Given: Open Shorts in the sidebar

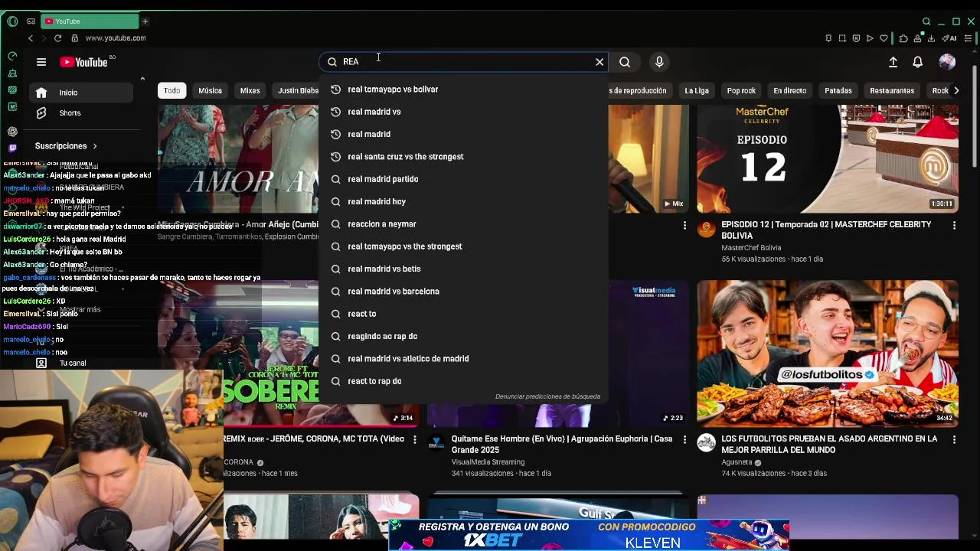Looking at the screenshot, I should (81, 113).
